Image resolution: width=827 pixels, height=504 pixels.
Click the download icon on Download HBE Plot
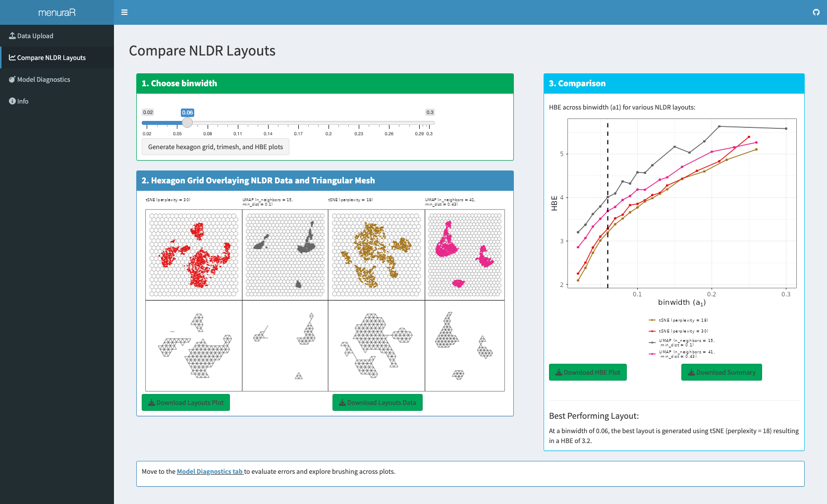[x=559, y=372]
